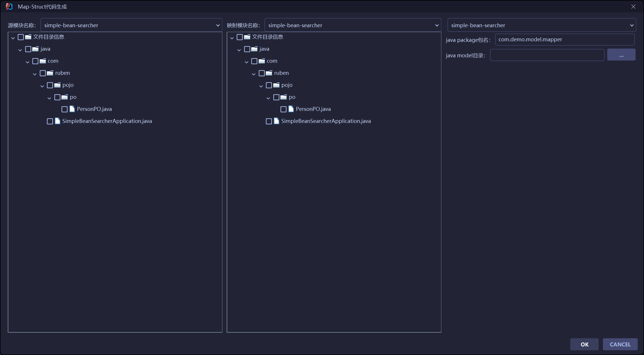Click the ruben folder icon in right tree
Screen dimensions: 644x355
point(269,73)
